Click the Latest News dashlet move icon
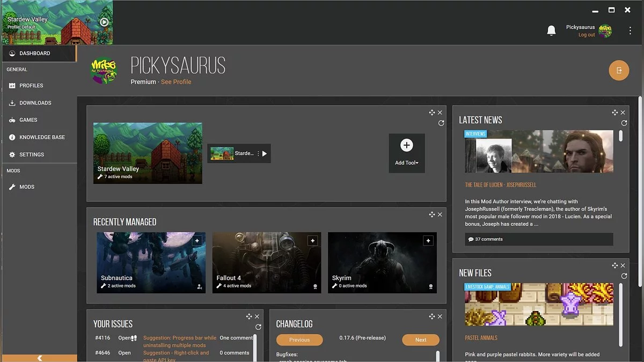 (614, 113)
